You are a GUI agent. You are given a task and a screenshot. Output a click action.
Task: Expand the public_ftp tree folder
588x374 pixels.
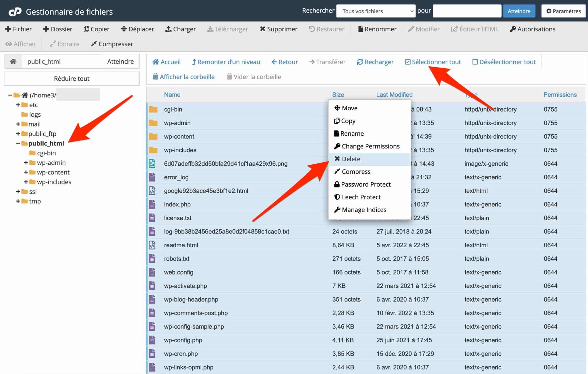point(18,134)
